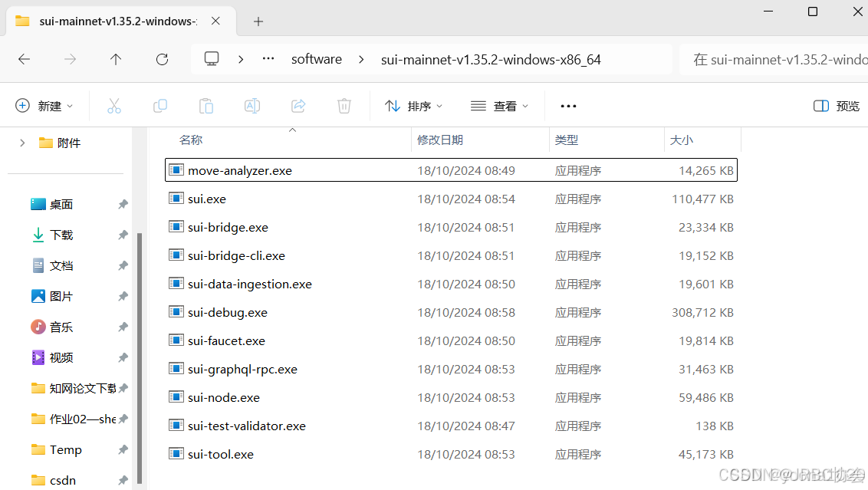This screenshot has height=490, width=868.
Task: Click pin icon beside Temp
Action: (x=123, y=449)
